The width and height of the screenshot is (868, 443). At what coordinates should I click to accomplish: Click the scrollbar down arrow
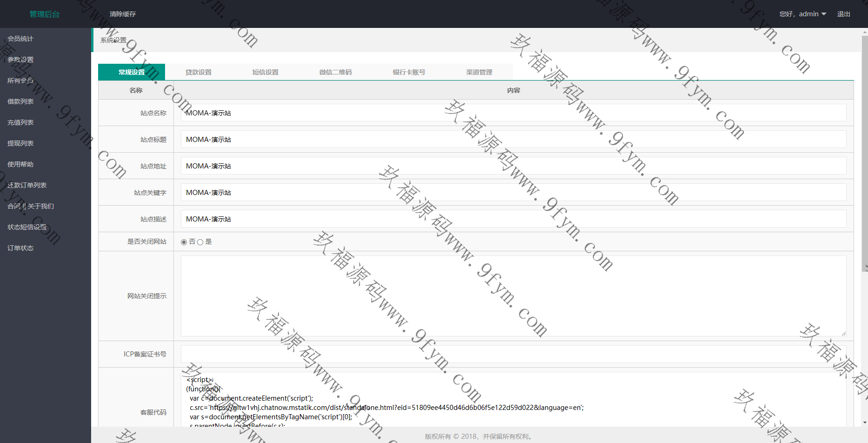point(865,423)
